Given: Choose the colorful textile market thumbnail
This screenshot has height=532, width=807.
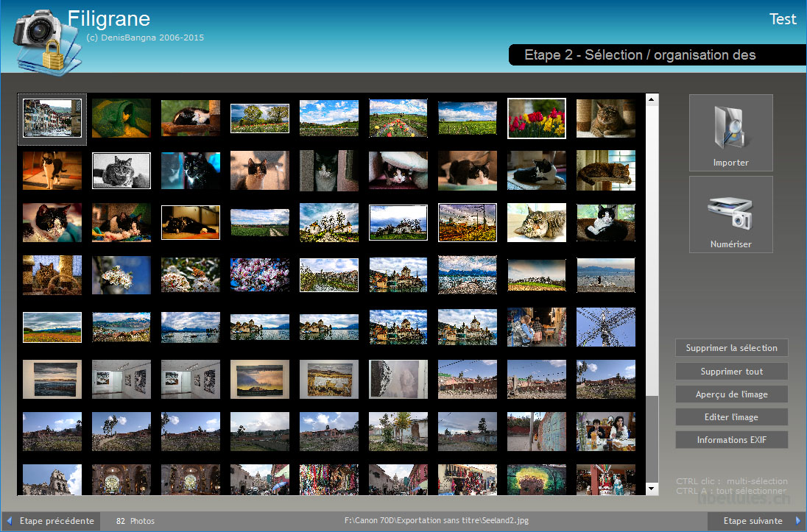Looking at the screenshot, I should point(329,480).
